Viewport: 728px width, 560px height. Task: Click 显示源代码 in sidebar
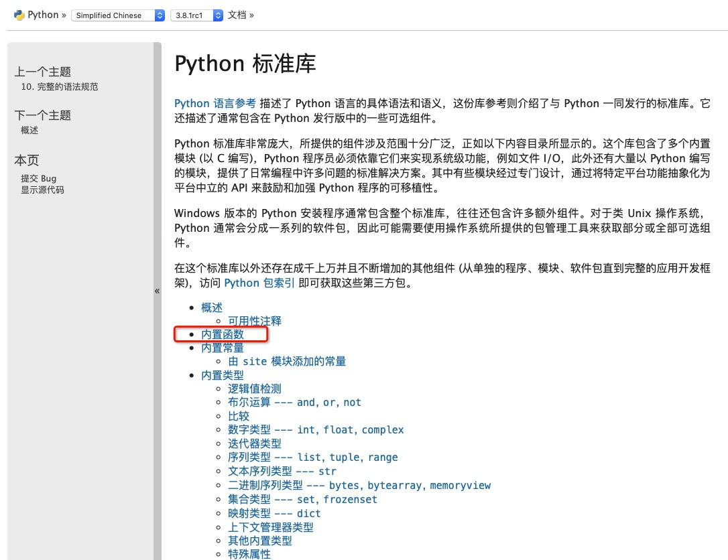click(x=42, y=190)
